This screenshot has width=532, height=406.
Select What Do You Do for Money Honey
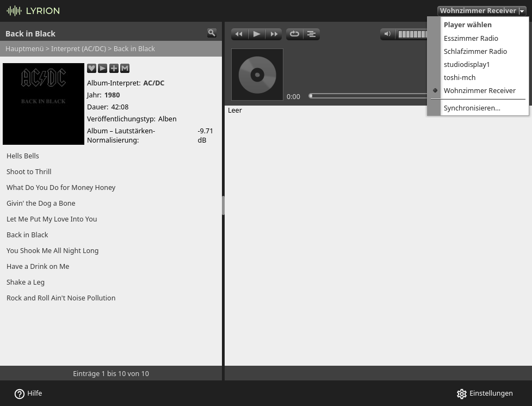[x=61, y=187]
